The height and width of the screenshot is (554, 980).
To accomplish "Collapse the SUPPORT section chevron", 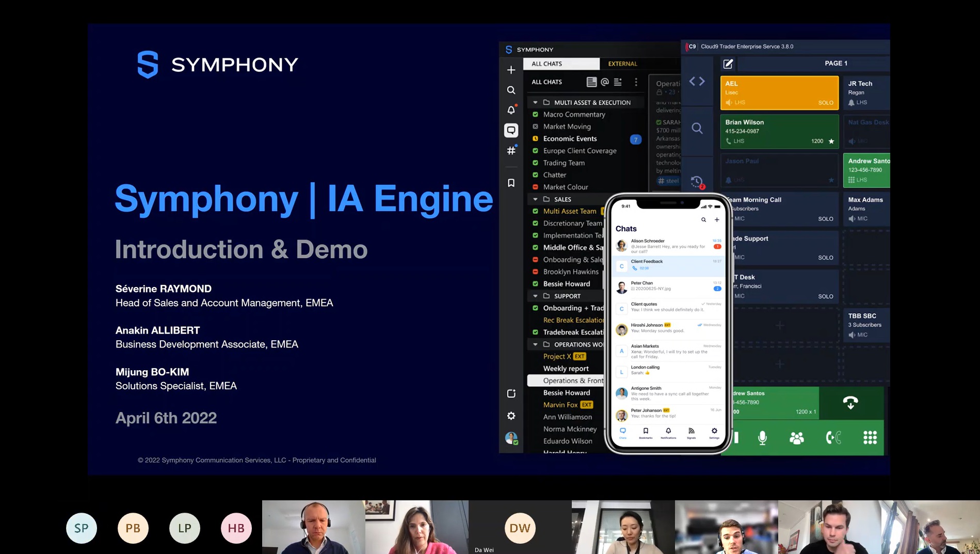I will click(x=535, y=295).
